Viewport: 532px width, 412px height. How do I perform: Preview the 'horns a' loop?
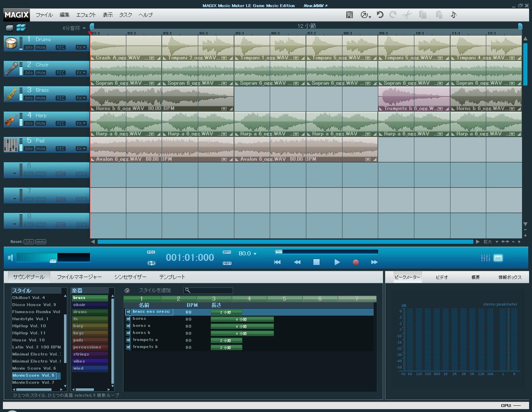pyautogui.click(x=128, y=326)
